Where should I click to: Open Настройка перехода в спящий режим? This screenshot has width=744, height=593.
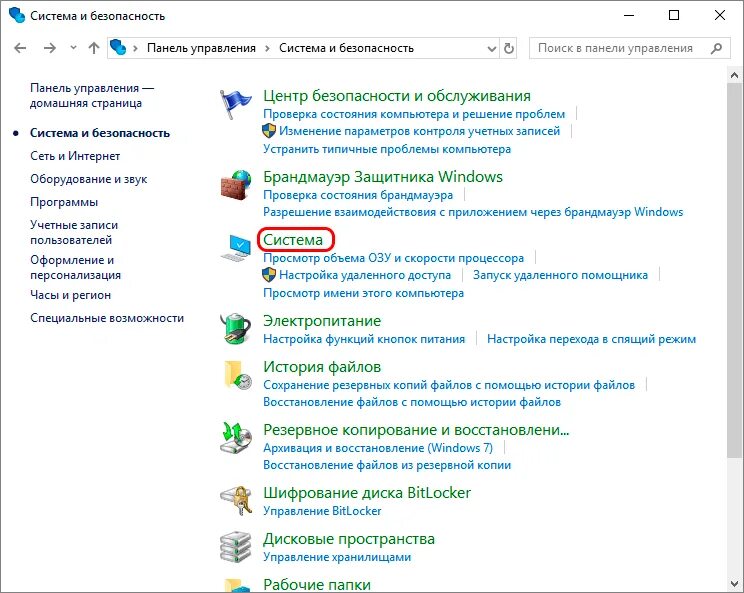tap(592, 339)
